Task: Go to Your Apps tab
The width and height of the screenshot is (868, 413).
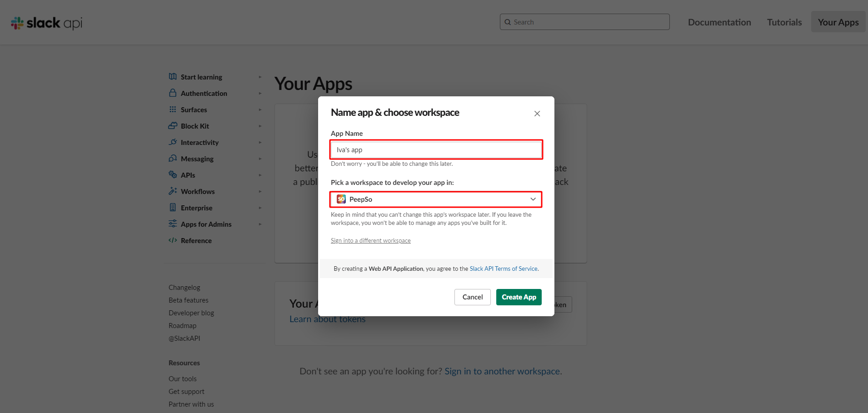Action: coord(838,22)
